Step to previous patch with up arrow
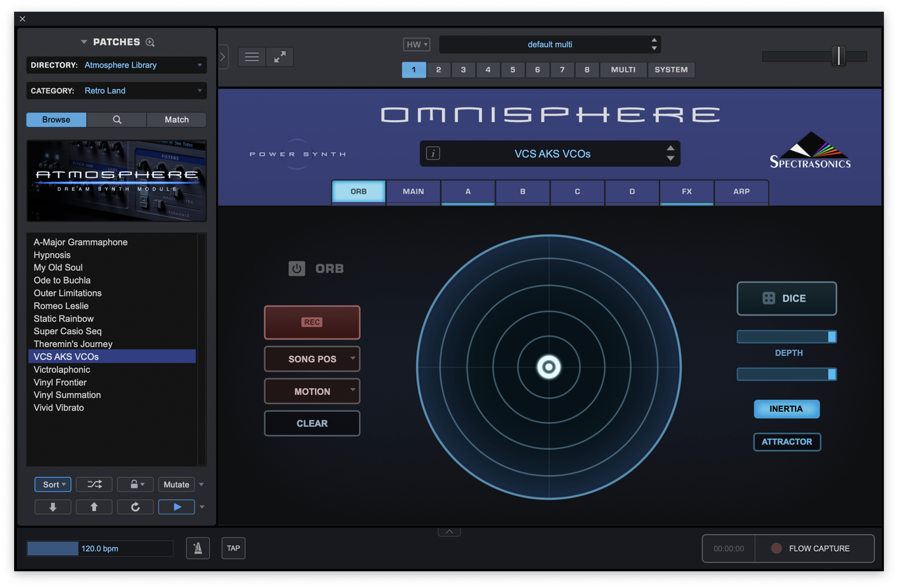The image size is (898, 588). [x=94, y=507]
